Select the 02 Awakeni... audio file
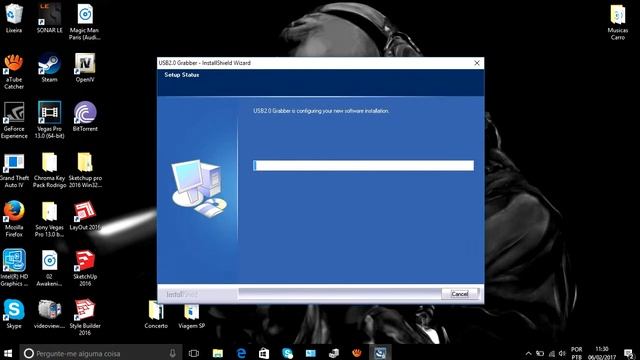The image size is (640, 360). 49,268
